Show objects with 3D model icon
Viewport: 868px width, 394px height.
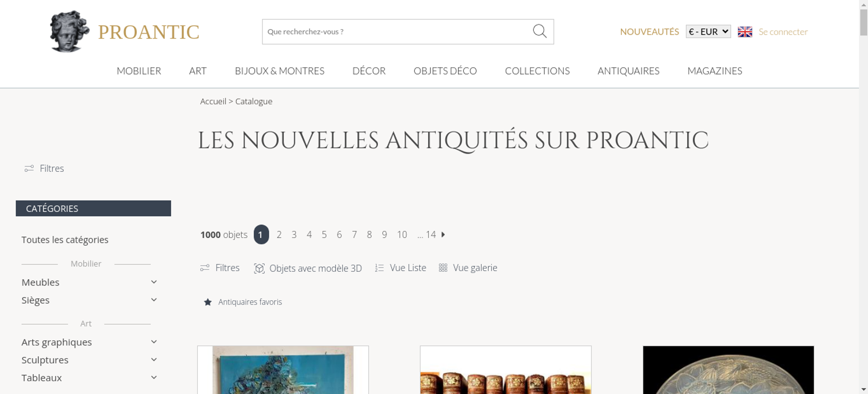click(259, 268)
